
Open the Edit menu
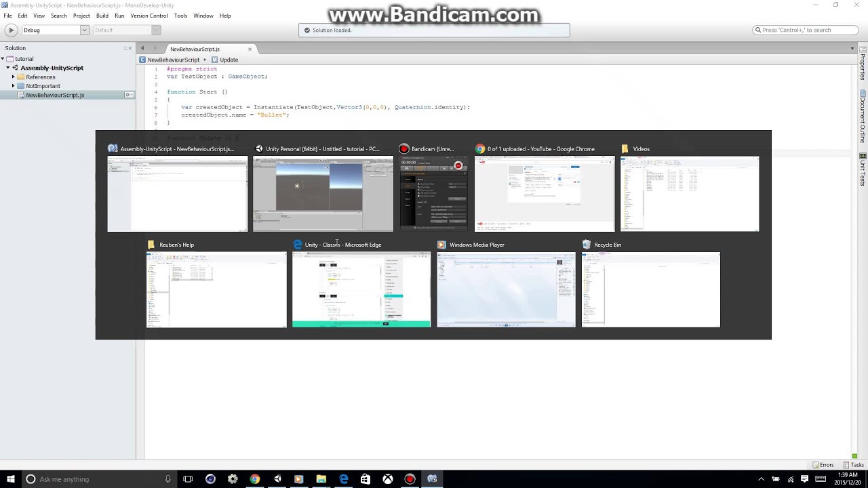pos(22,16)
